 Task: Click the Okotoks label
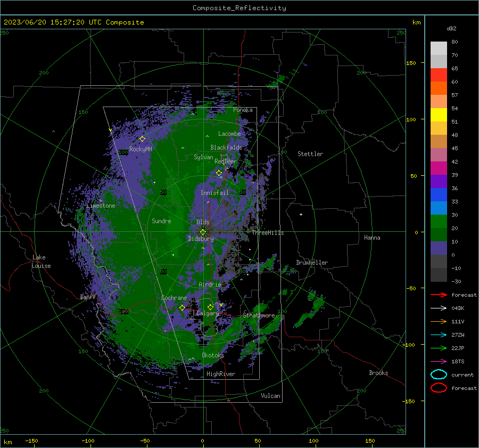[213, 355]
